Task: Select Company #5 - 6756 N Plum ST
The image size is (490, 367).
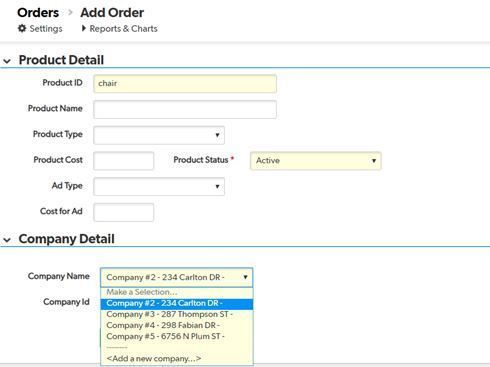Action: pyautogui.click(x=177, y=336)
